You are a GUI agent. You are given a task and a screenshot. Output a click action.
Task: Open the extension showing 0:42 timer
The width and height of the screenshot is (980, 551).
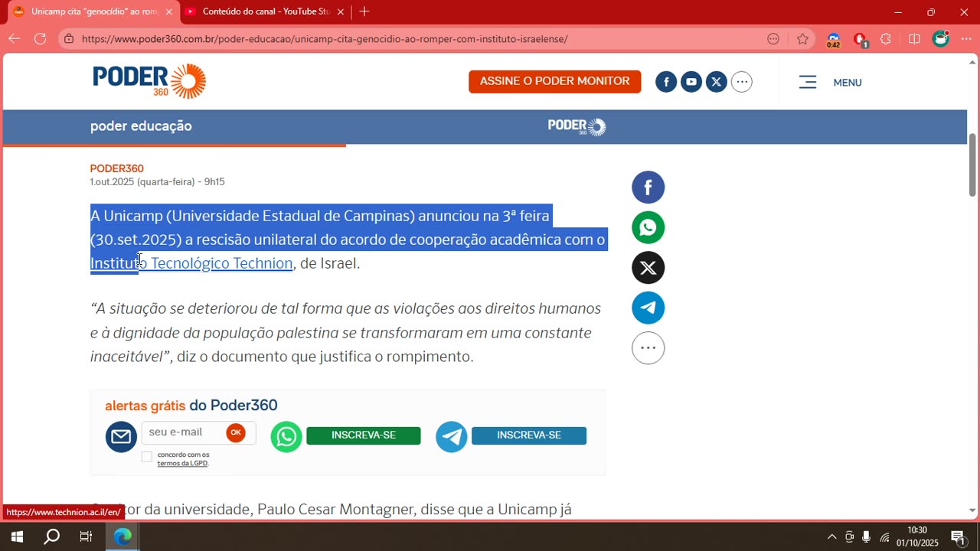834,40
